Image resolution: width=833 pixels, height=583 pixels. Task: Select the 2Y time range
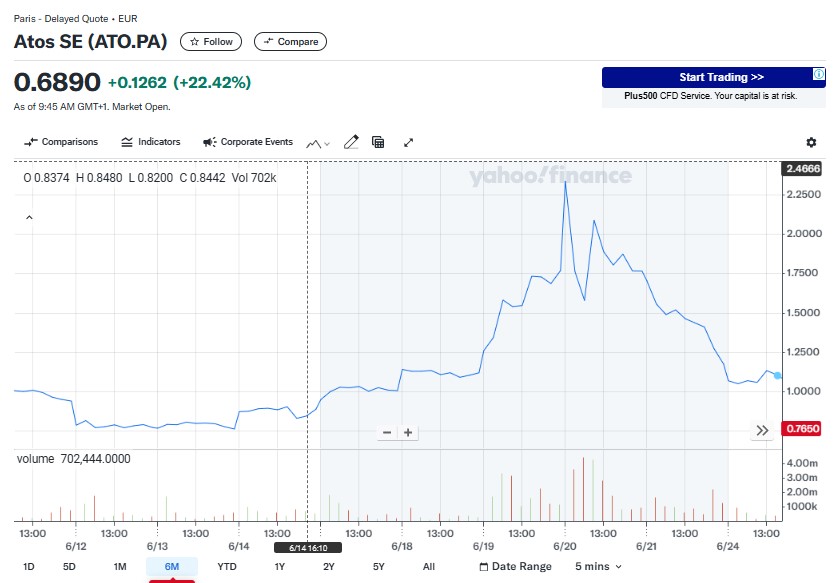pos(329,567)
